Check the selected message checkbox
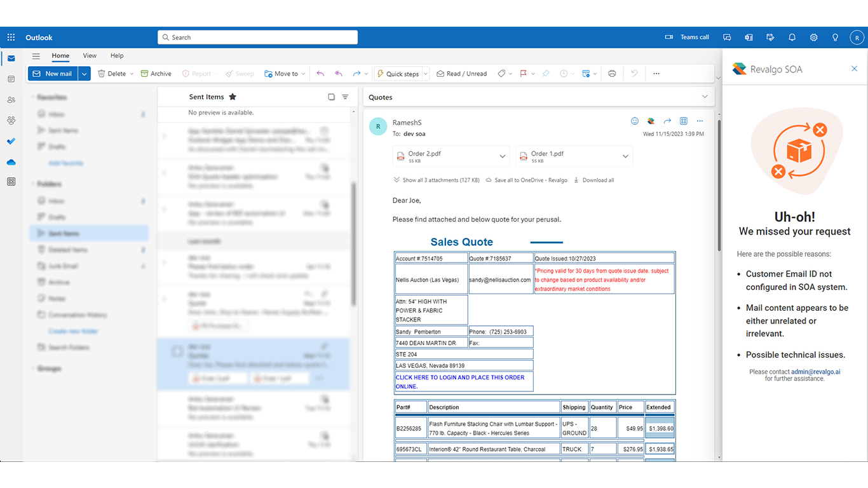Image resolution: width=868 pixels, height=488 pixels. pyautogui.click(x=177, y=351)
